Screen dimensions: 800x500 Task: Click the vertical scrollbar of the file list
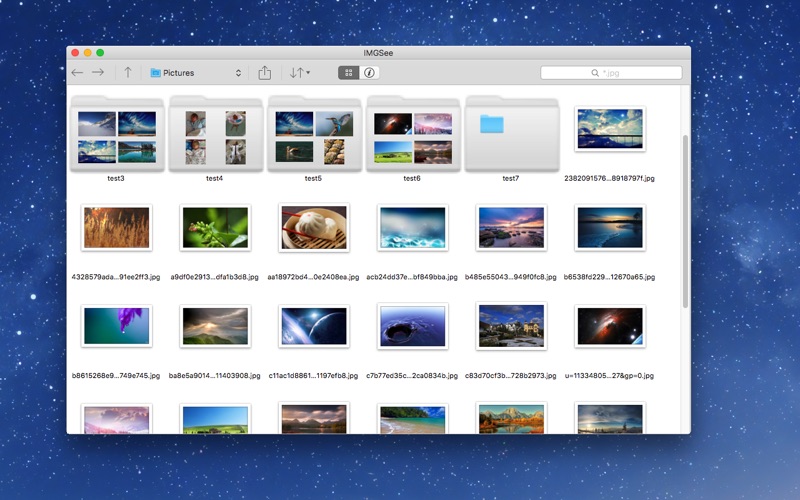point(685,221)
